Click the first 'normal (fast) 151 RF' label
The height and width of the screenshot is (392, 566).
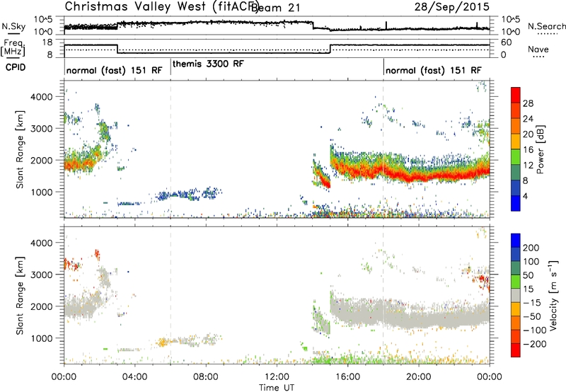(x=114, y=70)
